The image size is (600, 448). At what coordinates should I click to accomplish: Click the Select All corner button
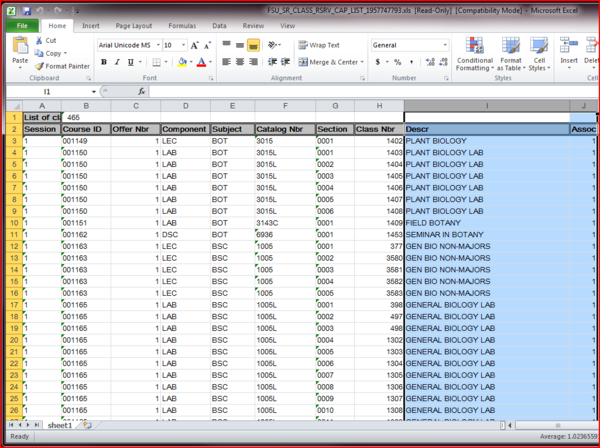pyautogui.click(x=14, y=106)
